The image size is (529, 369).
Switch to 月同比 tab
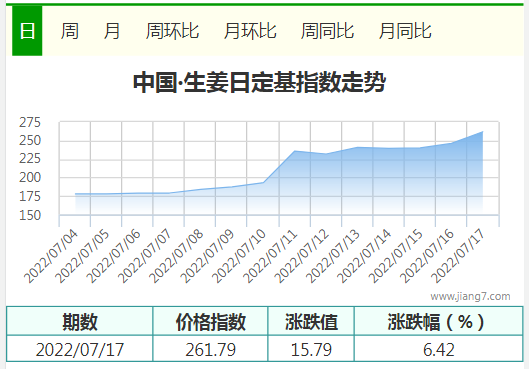point(405,31)
